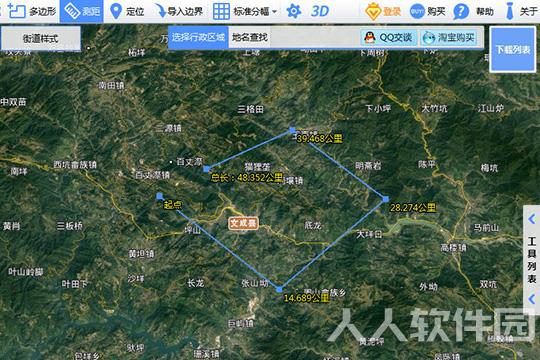Open the 帮助 help question icon
The height and width of the screenshot is (360, 540).
[x=461, y=11]
